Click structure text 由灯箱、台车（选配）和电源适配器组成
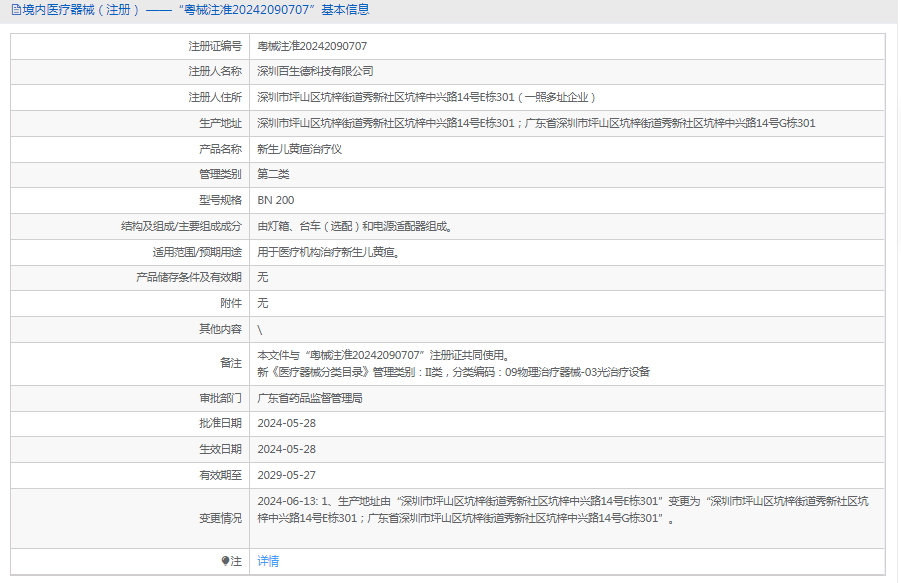This screenshot has width=901, height=583. (355, 226)
